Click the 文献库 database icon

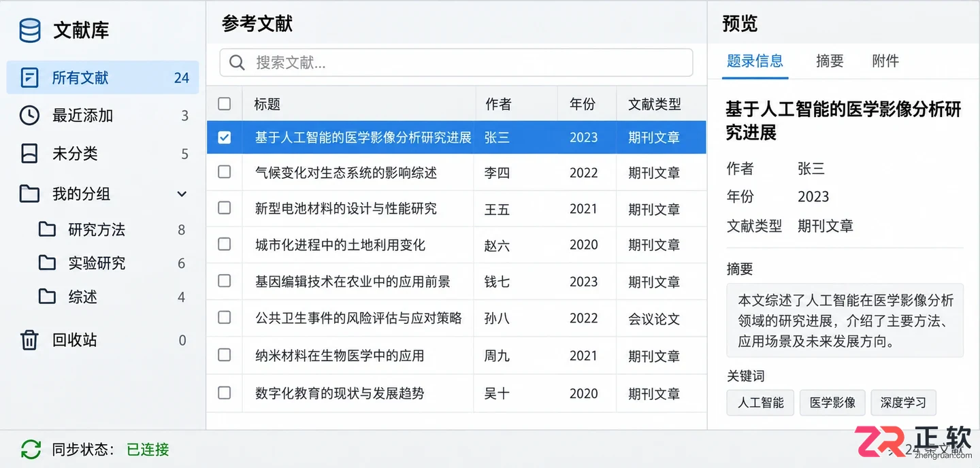tap(30, 31)
